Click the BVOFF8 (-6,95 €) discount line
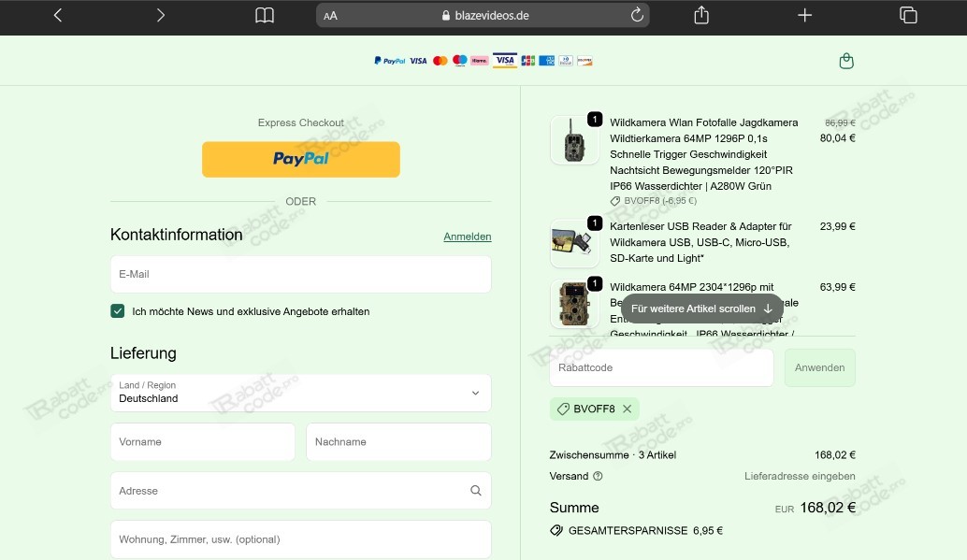967x560 pixels. point(654,201)
